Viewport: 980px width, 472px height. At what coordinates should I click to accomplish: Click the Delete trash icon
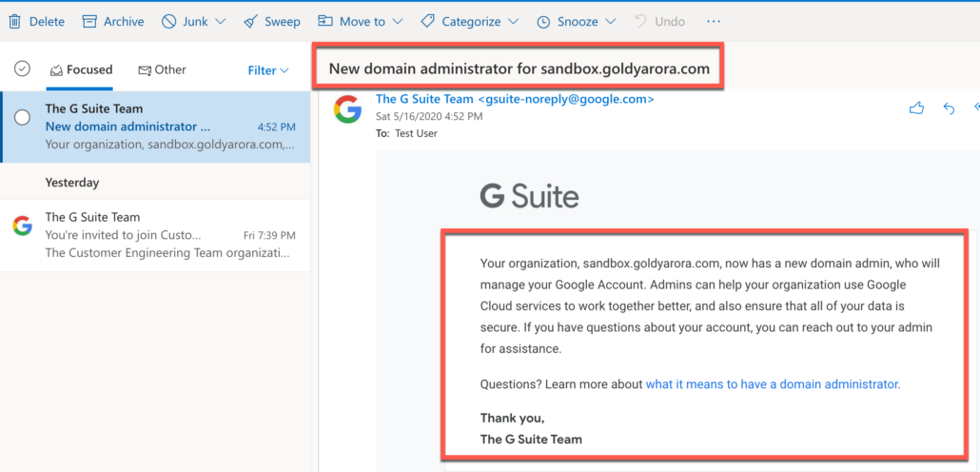click(14, 21)
